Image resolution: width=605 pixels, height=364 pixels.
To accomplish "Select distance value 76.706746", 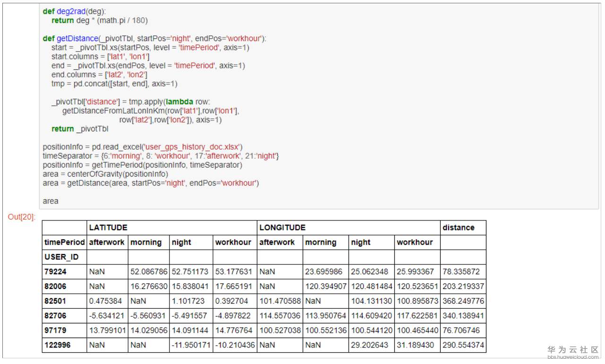I will click(461, 330).
